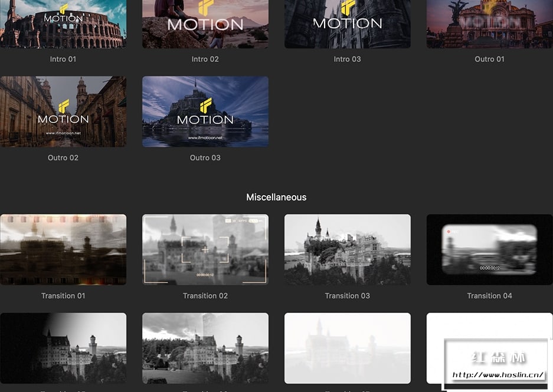
Task: Click the grayscale castle thumbnail below Transition 02
Action: [205, 348]
